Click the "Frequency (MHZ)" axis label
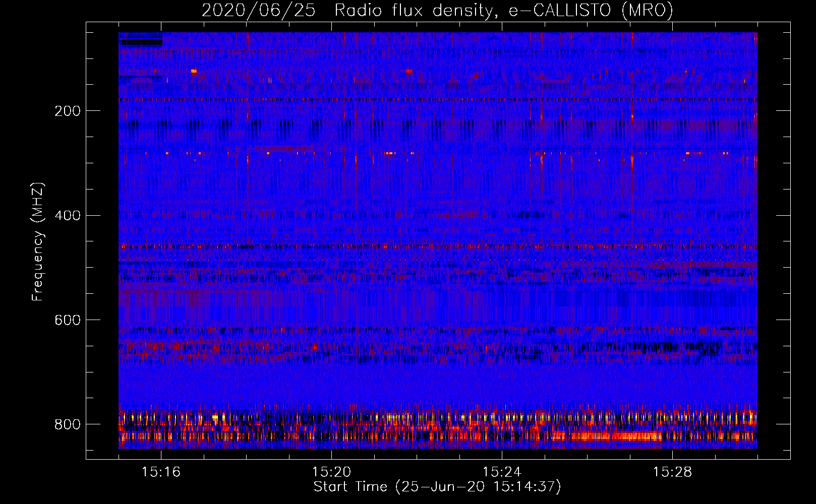This screenshot has width=816, height=504. click(x=37, y=242)
